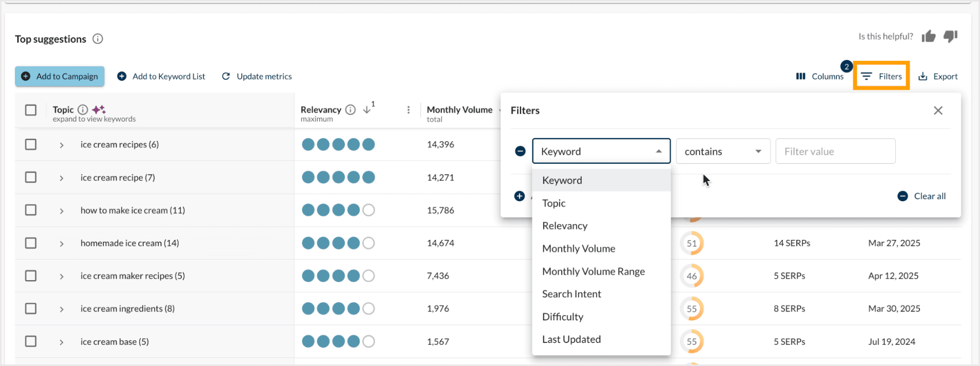Select all topics using the header checkbox

(x=31, y=110)
